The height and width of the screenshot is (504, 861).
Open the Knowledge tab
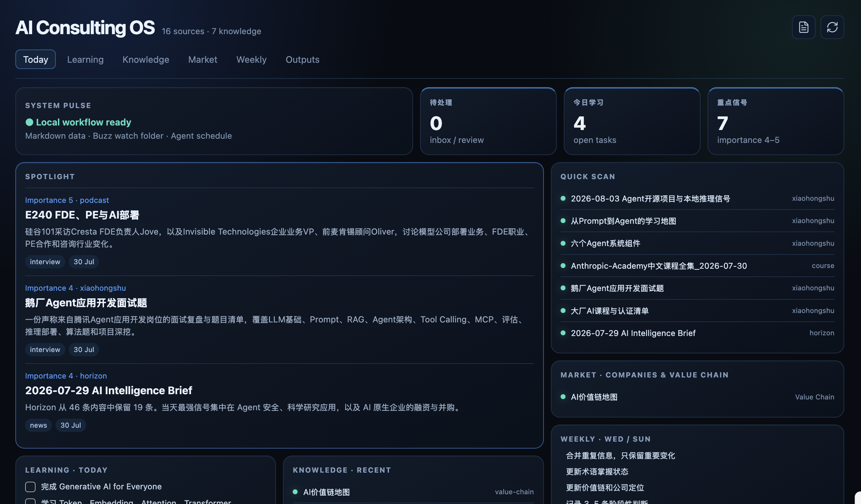click(146, 59)
